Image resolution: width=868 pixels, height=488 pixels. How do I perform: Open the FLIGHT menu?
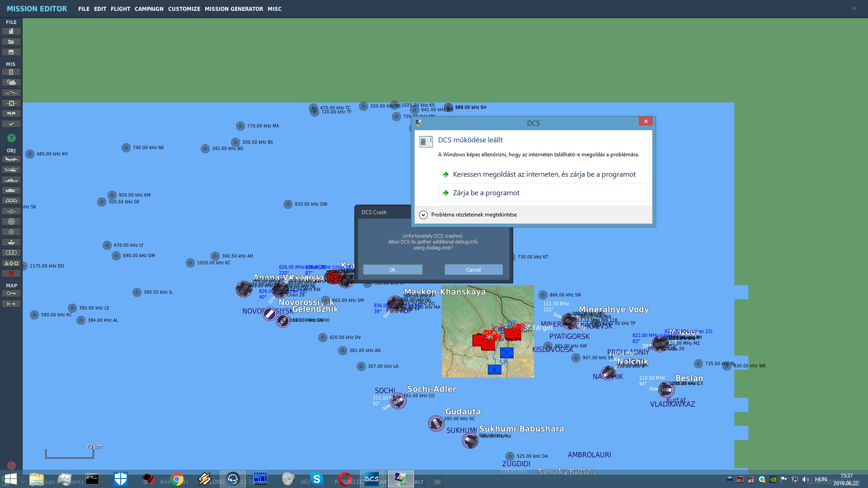pyautogui.click(x=120, y=9)
